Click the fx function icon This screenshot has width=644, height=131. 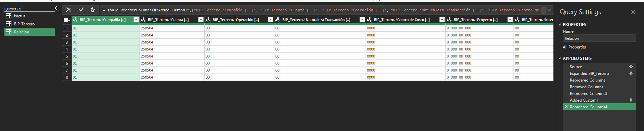[x=93, y=10]
